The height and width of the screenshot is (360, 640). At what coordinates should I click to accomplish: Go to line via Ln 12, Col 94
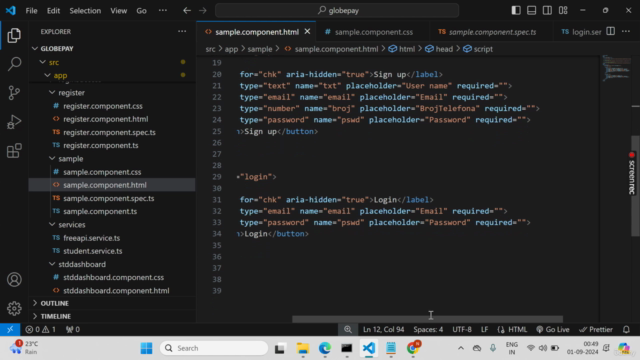point(383,329)
